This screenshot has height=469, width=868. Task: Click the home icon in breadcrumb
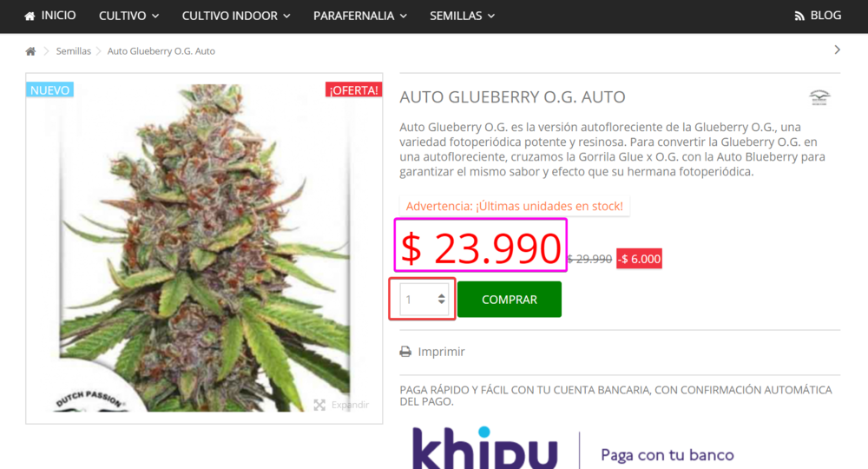click(x=30, y=51)
